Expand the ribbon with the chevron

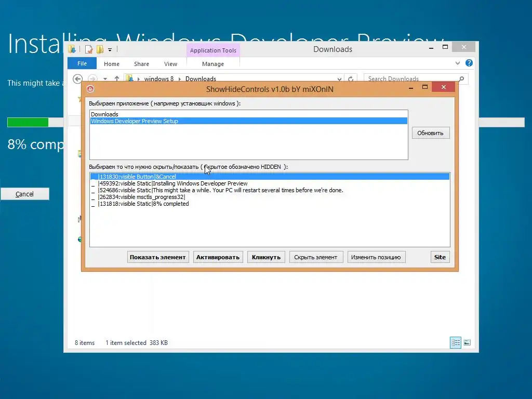click(x=458, y=63)
